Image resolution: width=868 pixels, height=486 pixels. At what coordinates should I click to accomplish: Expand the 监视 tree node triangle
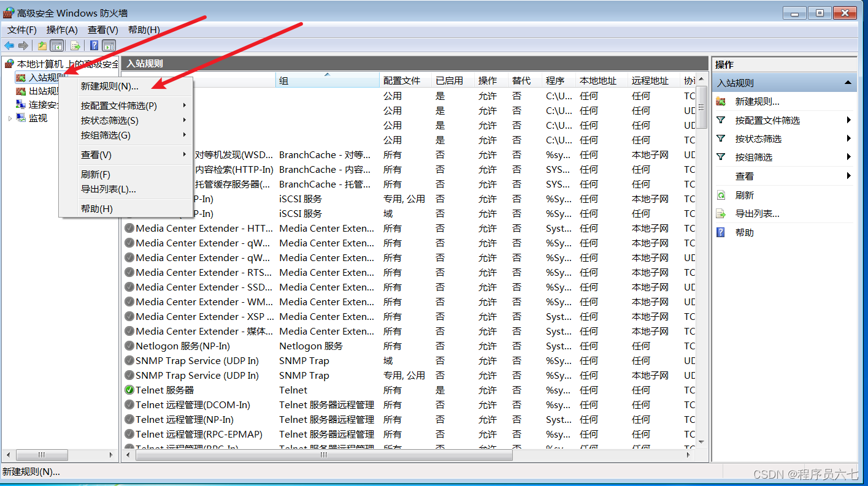tap(10, 118)
